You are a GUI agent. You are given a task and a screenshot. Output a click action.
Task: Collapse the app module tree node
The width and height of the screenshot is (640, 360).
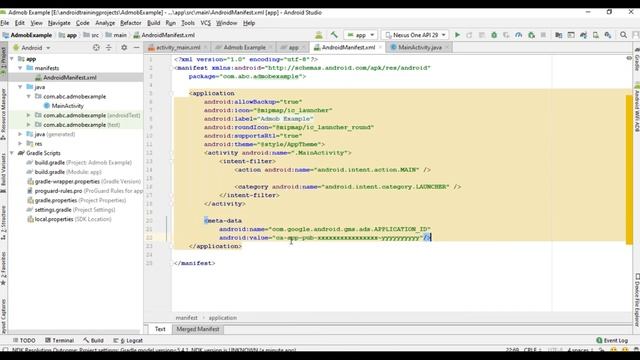click(12, 59)
